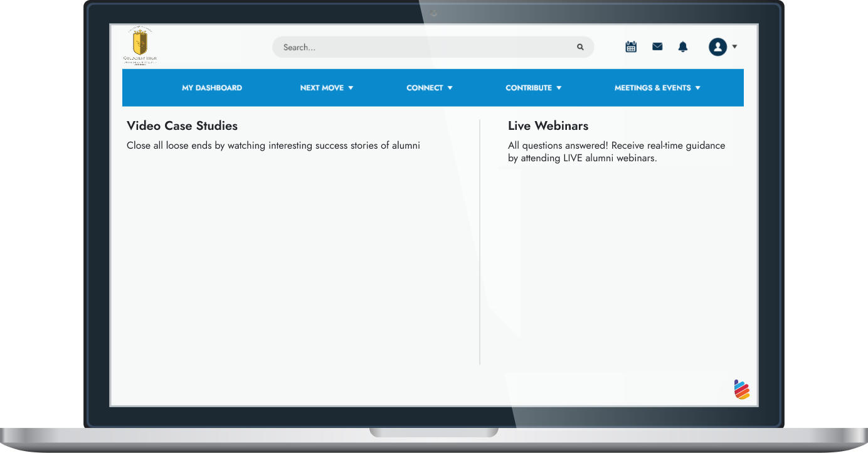The width and height of the screenshot is (868, 453).
Task: Select the Next Move menu label
Action: (x=322, y=88)
